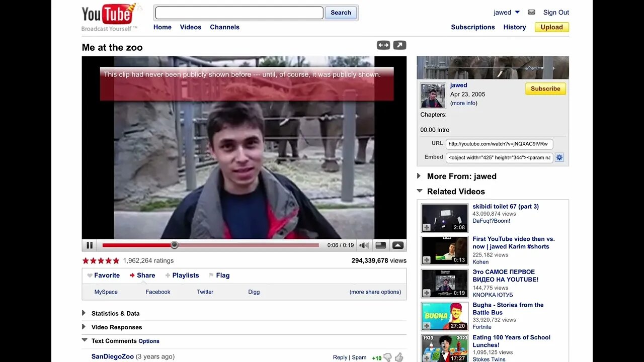Mark SanDiegoZoo's comment as Spam
Screen dimensions: 644x362
coord(359,357)
